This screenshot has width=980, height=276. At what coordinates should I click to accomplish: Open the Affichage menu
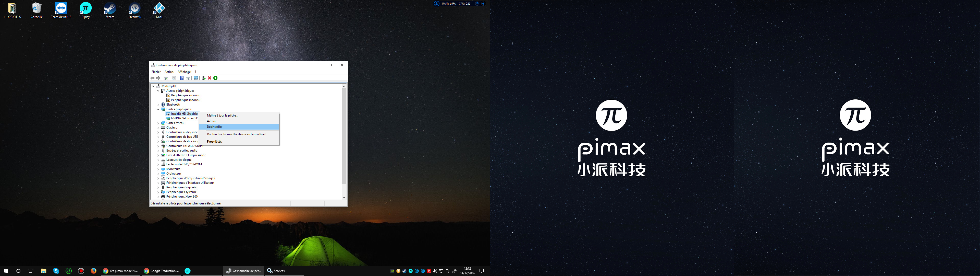click(184, 72)
